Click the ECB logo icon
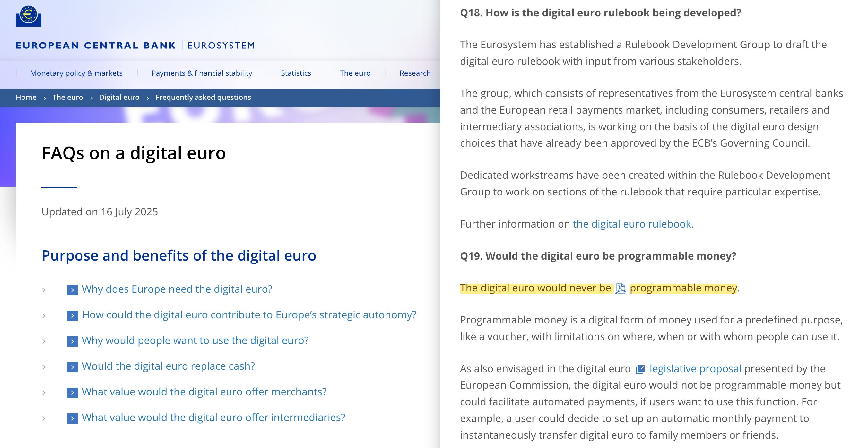This screenshot has height=448, width=868. pyautogui.click(x=28, y=16)
